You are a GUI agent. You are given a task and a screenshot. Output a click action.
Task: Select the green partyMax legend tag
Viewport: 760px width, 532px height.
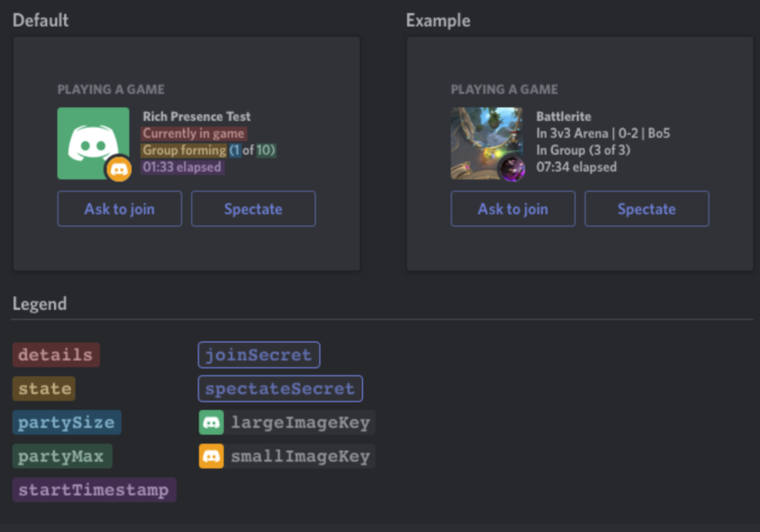coord(62,456)
